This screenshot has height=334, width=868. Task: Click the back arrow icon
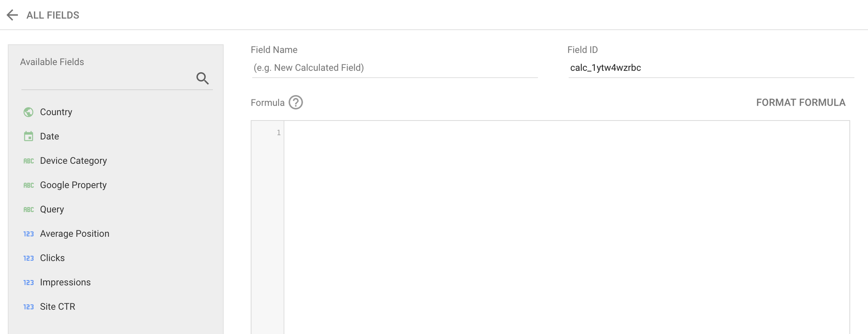12,15
